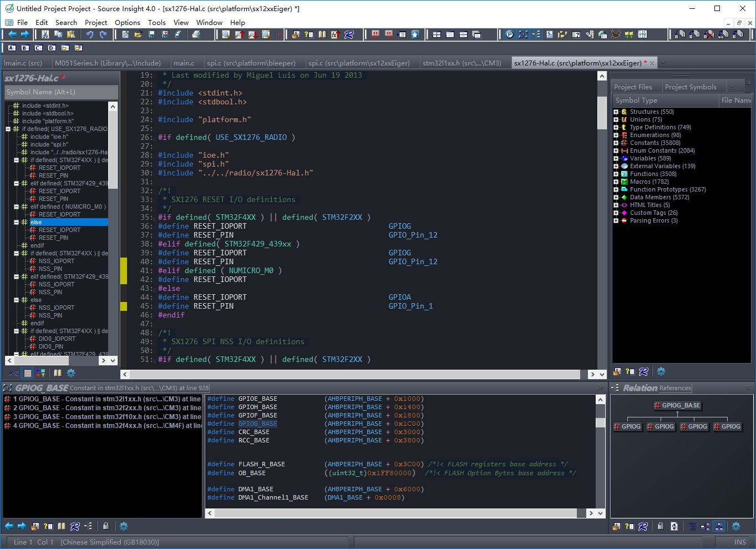Click the Print toolbar icon
The image size is (756, 549).
196,34
